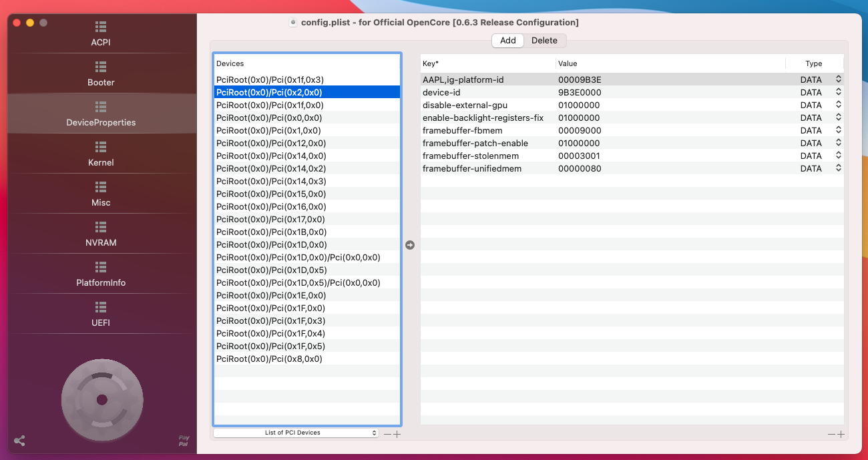
Task: Click the PayPal donate icon
Action: (x=184, y=441)
